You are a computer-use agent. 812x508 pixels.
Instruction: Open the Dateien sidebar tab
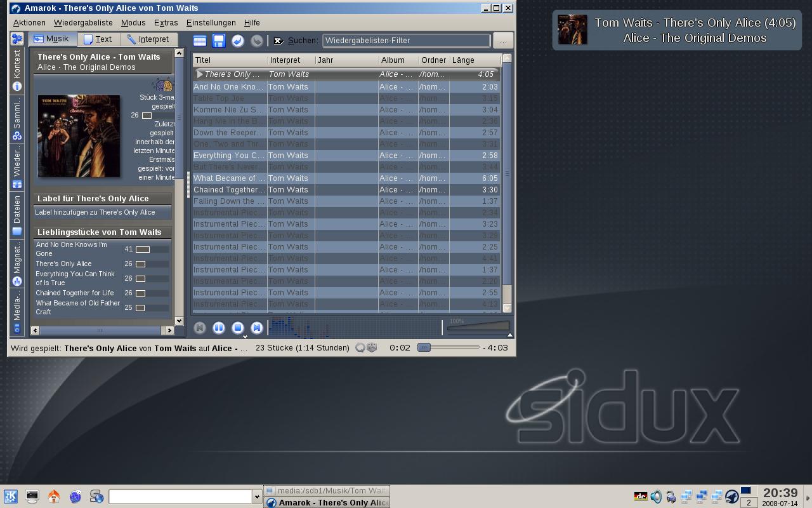(17, 215)
